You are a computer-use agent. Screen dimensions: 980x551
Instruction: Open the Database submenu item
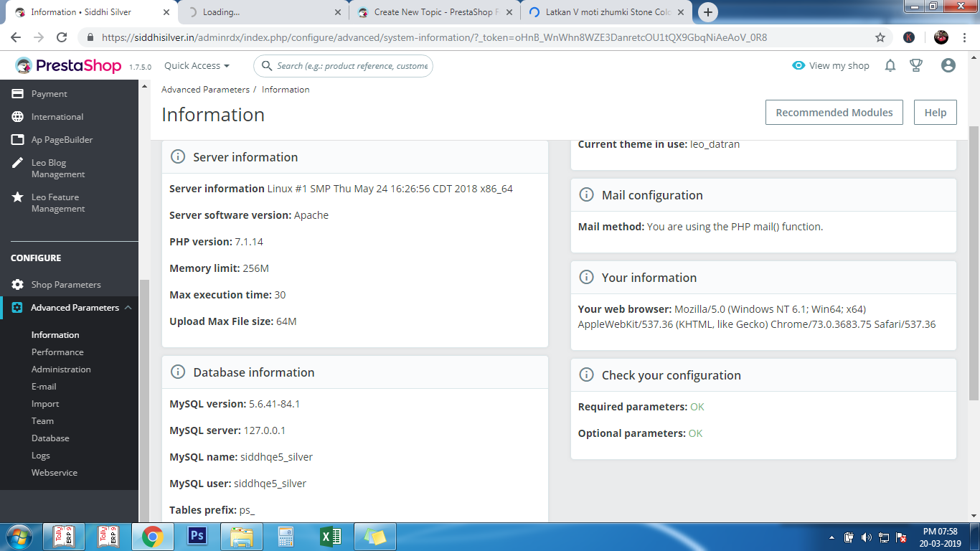50,438
